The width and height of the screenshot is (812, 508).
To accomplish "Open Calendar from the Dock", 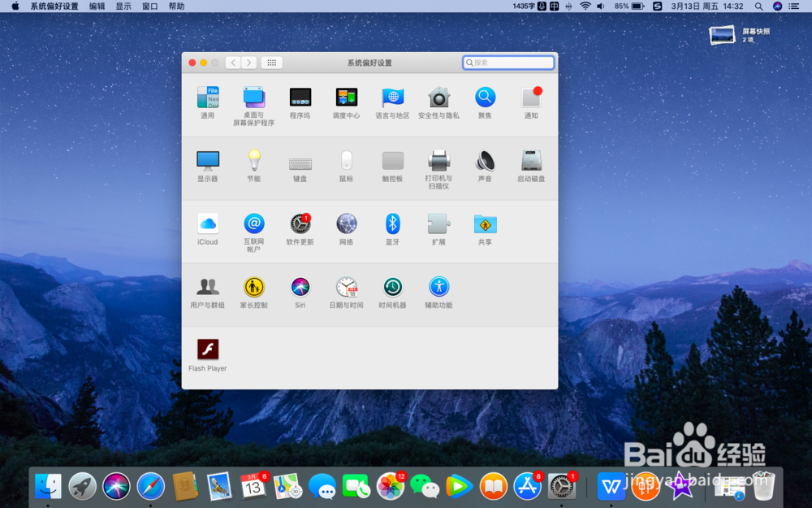I will (x=253, y=486).
